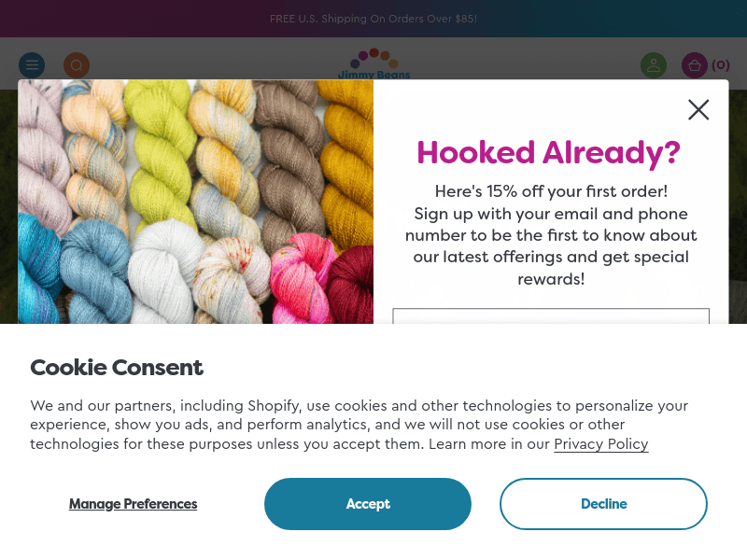The image size is (747, 560).
Task: Click the orange search icon
Action: (x=77, y=65)
